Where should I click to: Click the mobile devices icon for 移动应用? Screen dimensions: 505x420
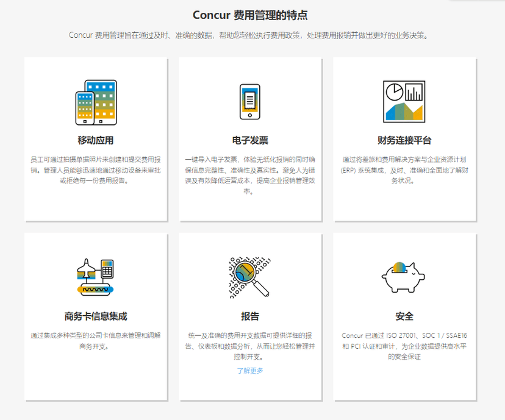click(96, 101)
